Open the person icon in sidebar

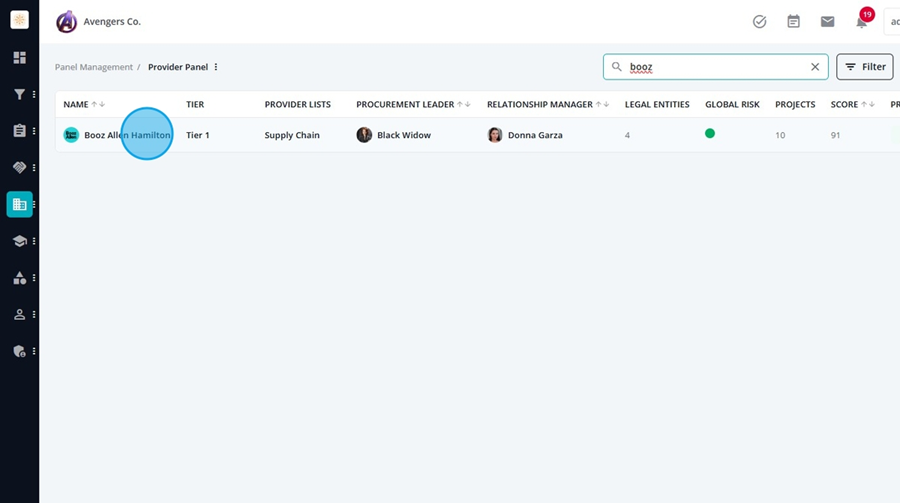20,315
